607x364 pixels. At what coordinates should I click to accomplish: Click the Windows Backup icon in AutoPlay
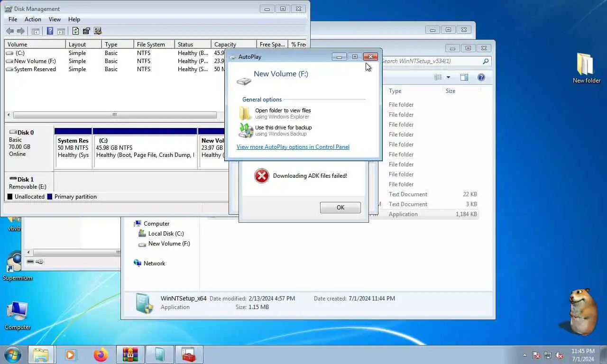click(246, 130)
